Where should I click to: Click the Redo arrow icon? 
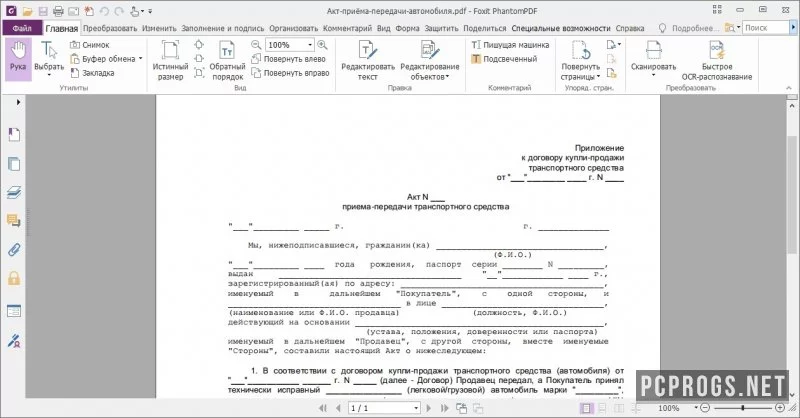point(119,11)
